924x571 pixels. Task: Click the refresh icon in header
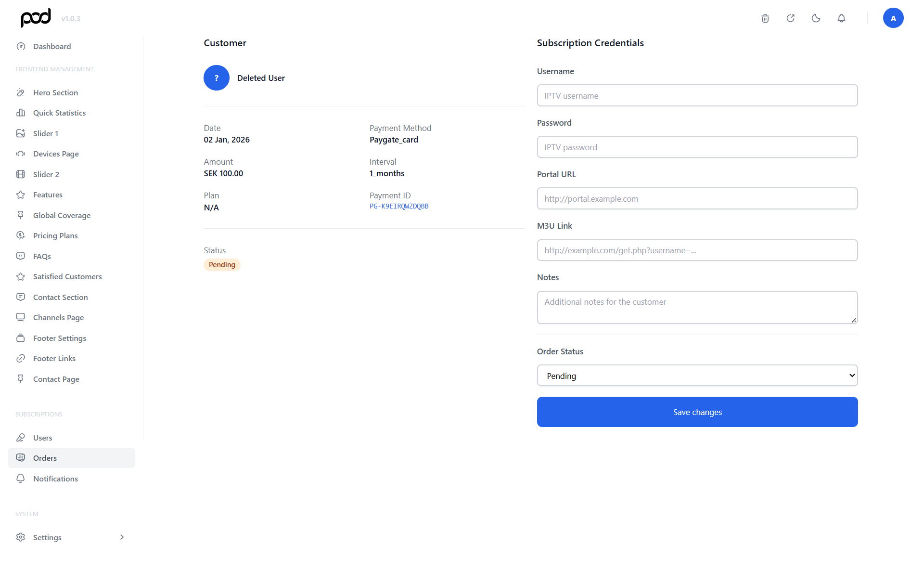[790, 18]
